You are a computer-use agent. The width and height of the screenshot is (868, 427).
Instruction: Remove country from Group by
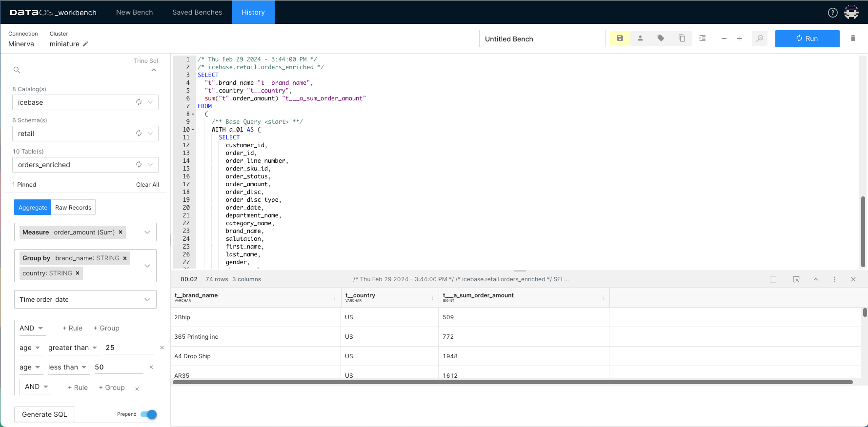pyautogui.click(x=78, y=273)
